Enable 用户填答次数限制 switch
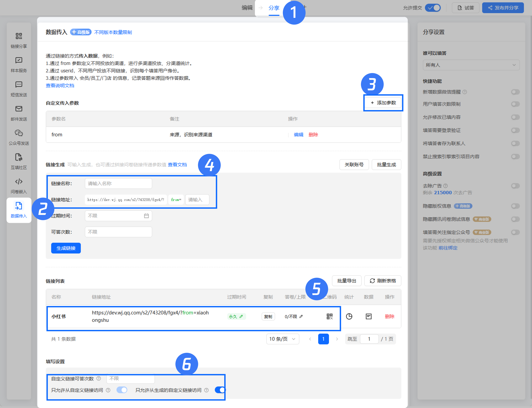 [515, 104]
